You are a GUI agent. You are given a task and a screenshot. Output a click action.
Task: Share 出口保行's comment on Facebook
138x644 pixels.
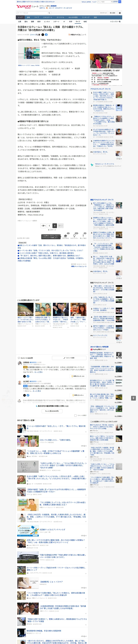(x=28, y=395)
